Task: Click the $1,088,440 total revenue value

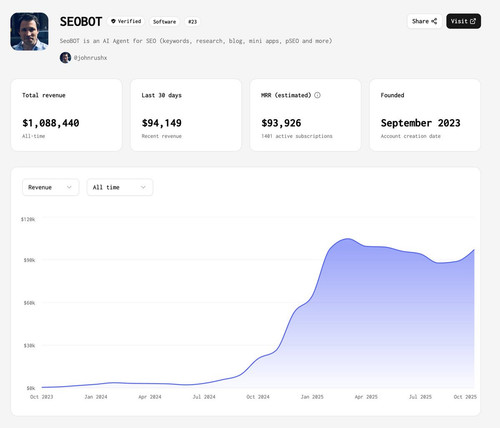Action: (51, 123)
